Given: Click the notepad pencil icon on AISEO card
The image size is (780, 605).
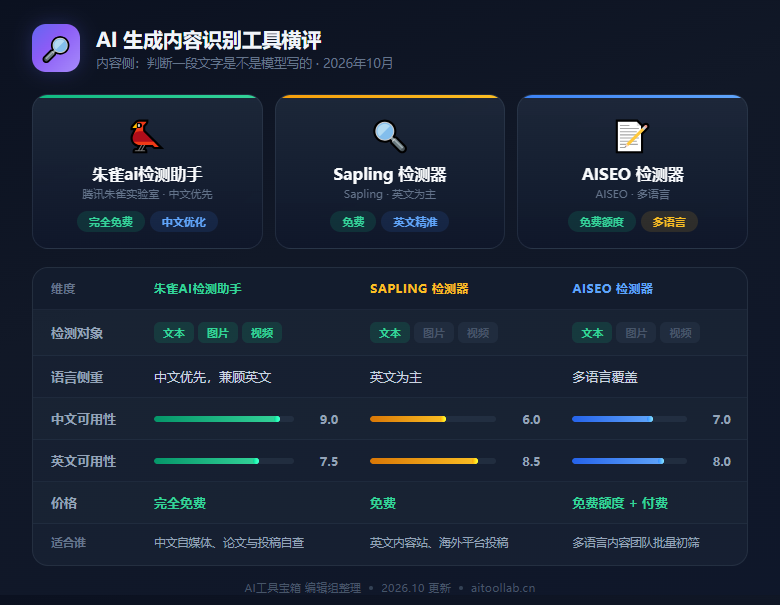Looking at the screenshot, I should pos(632,136).
